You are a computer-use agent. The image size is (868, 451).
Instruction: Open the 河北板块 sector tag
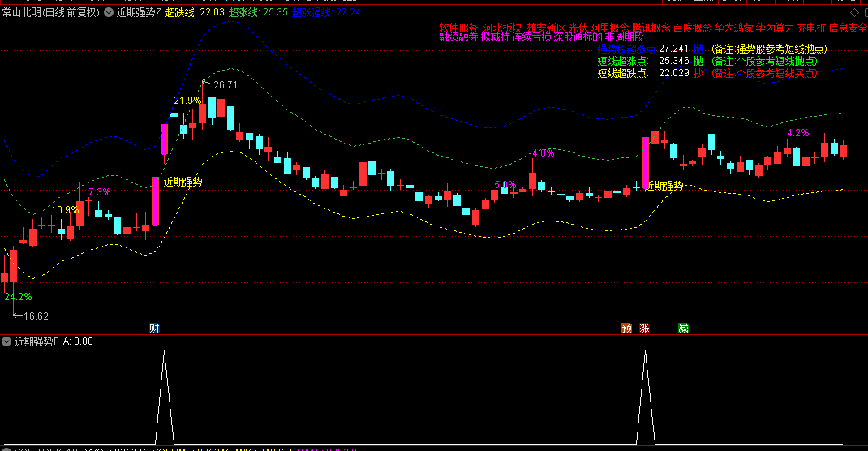point(502,28)
